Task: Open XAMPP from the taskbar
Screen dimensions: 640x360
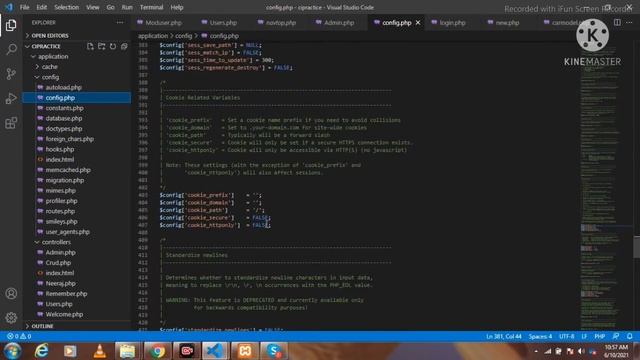Action: [x=245, y=351]
